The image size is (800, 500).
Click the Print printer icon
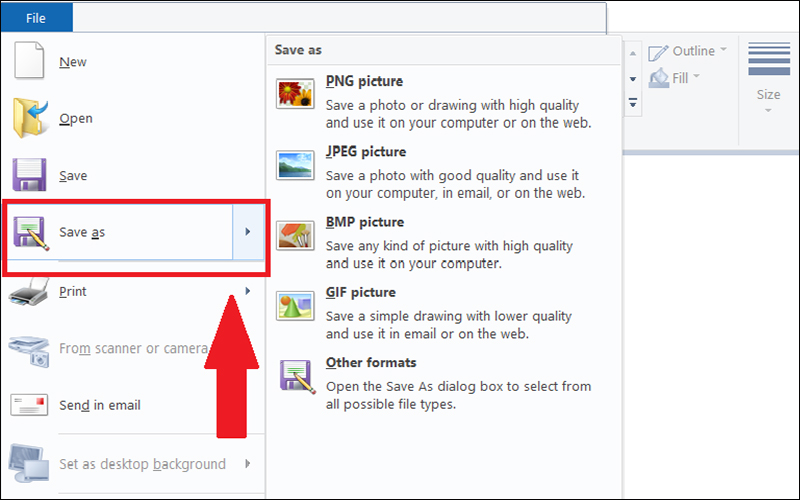point(30,292)
